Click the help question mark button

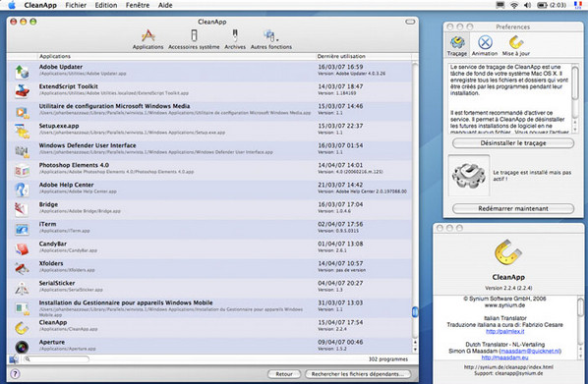tap(15, 373)
